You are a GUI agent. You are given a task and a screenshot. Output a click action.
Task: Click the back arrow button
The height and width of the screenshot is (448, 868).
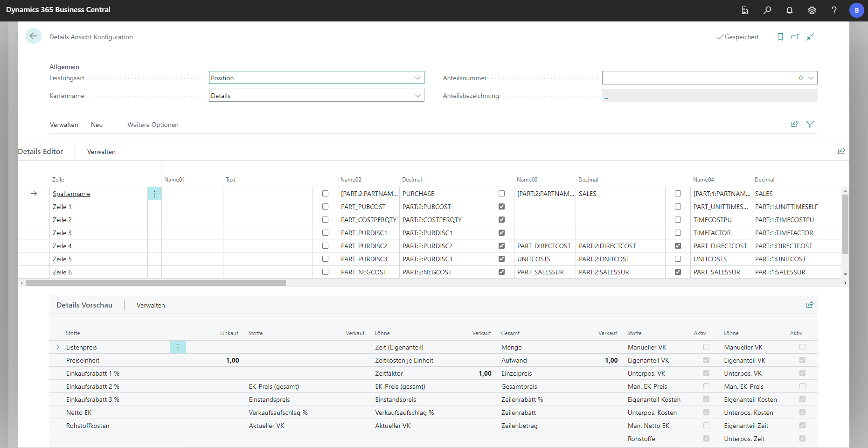pyautogui.click(x=34, y=36)
